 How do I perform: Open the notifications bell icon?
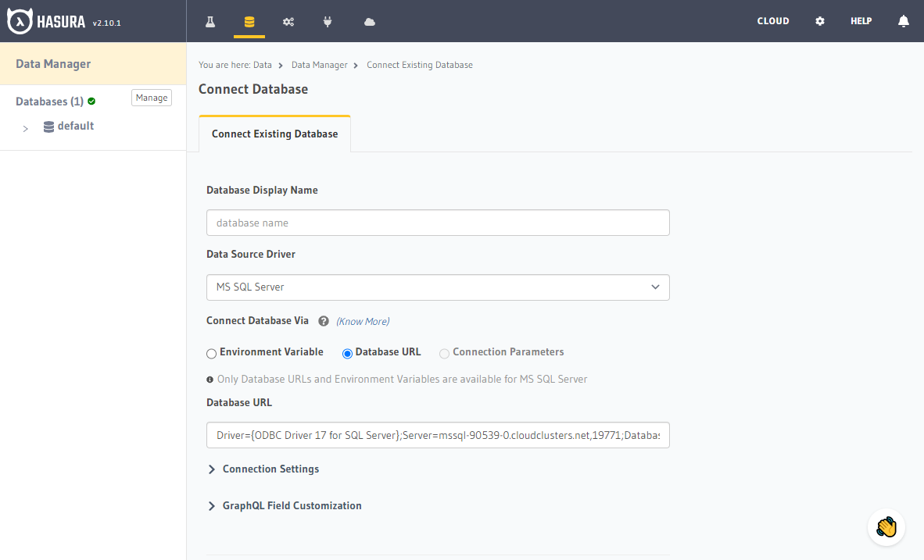(904, 21)
